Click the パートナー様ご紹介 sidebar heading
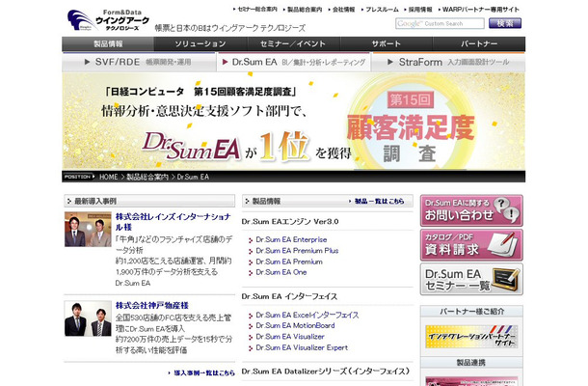Viewport: 588px width, 386px height. click(471, 312)
